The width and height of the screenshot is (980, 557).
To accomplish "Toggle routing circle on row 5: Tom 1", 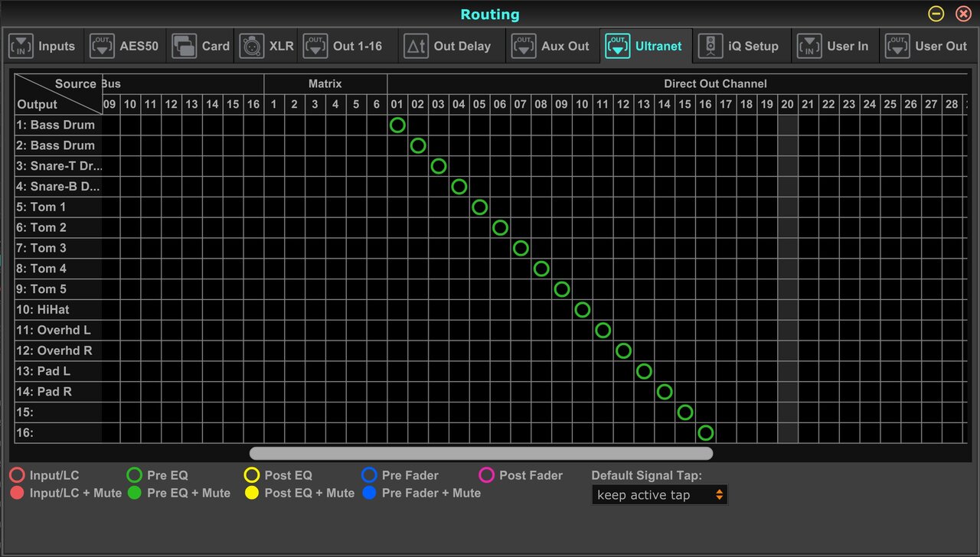I will tap(479, 207).
